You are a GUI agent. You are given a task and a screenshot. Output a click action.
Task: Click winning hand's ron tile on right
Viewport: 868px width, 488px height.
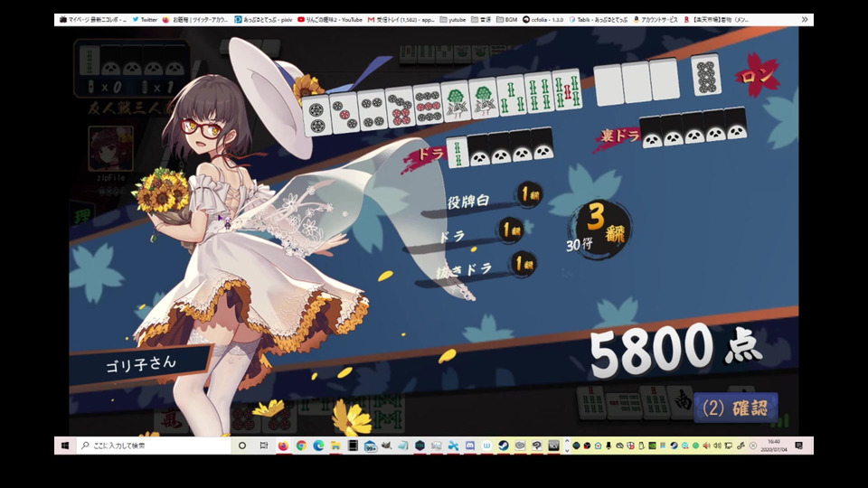click(706, 74)
